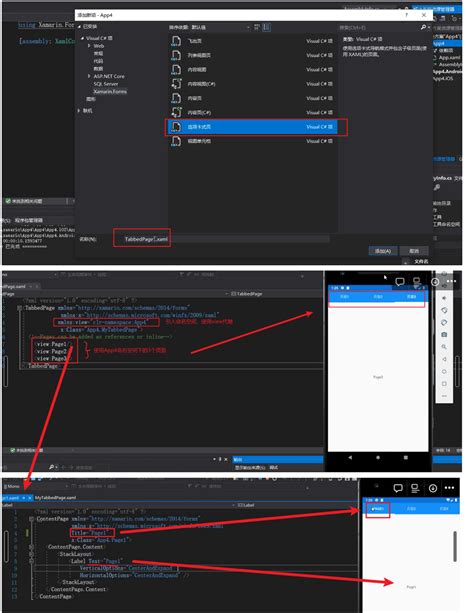Click the view:Page2 code line
The width and height of the screenshot is (474, 613).
51,351
